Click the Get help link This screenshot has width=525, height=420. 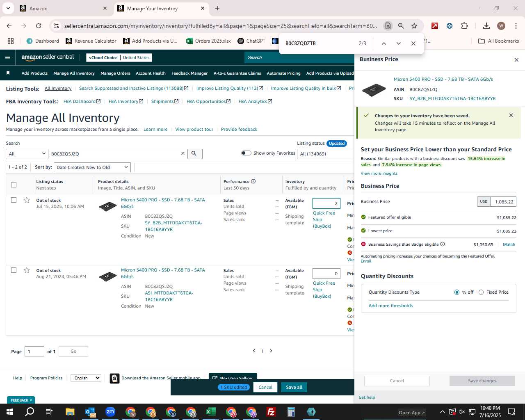click(367, 397)
